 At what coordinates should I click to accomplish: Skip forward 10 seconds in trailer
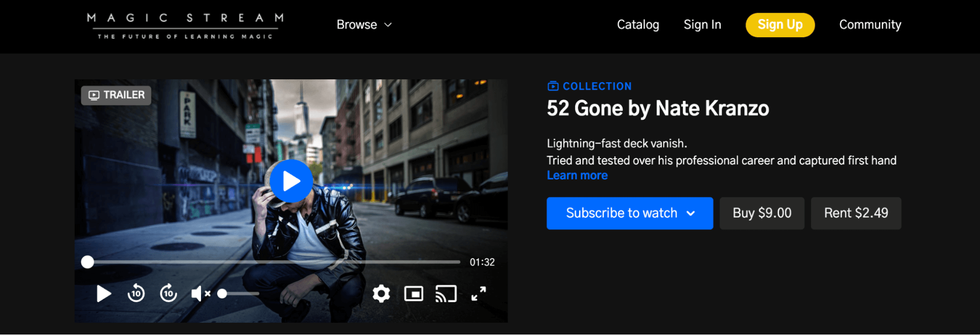point(168,293)
